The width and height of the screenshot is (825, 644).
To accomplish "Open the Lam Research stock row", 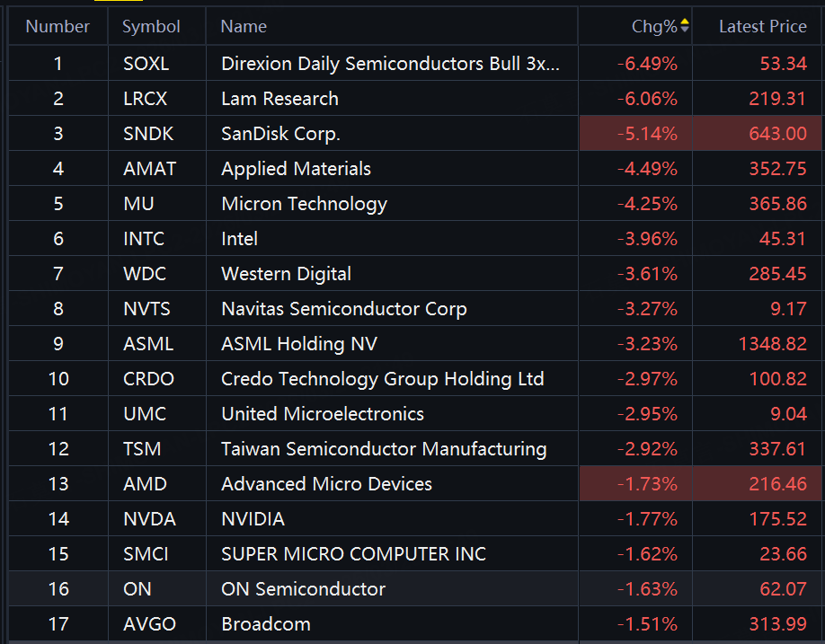I will pos(279,99).
